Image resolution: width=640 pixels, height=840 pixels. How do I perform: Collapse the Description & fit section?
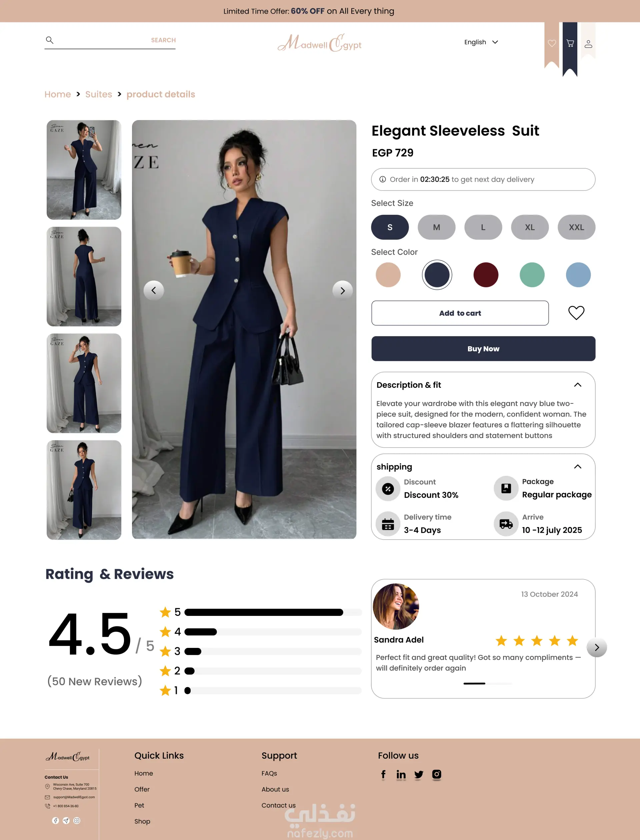(578, 384)
